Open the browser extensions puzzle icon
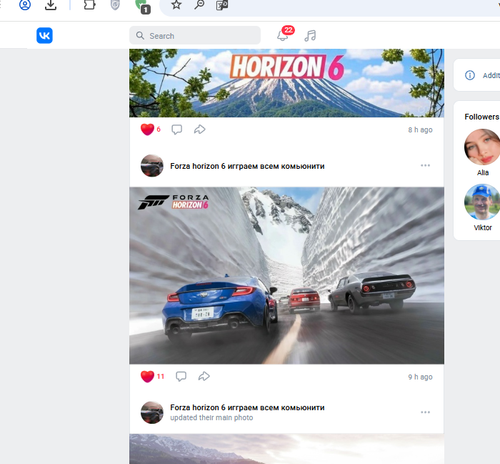 click(89, 5)
